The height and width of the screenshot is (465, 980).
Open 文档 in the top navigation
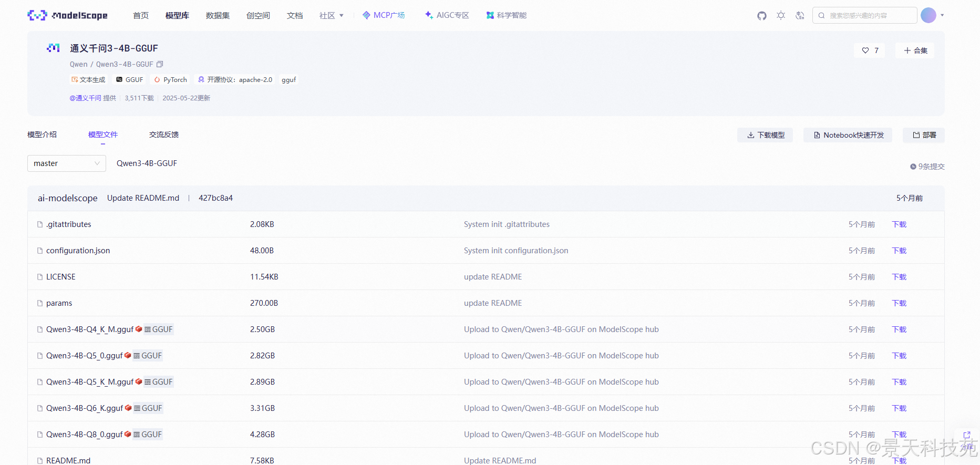295,16
